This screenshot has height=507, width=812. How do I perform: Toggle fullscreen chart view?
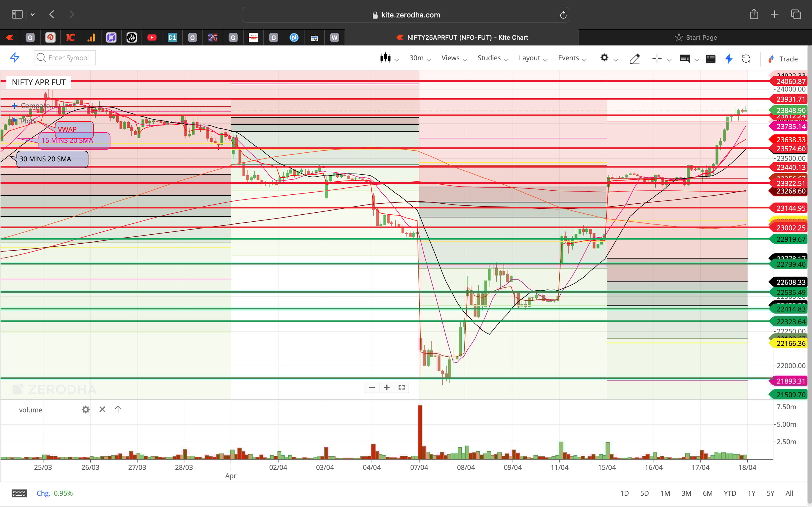pos(401,387)
